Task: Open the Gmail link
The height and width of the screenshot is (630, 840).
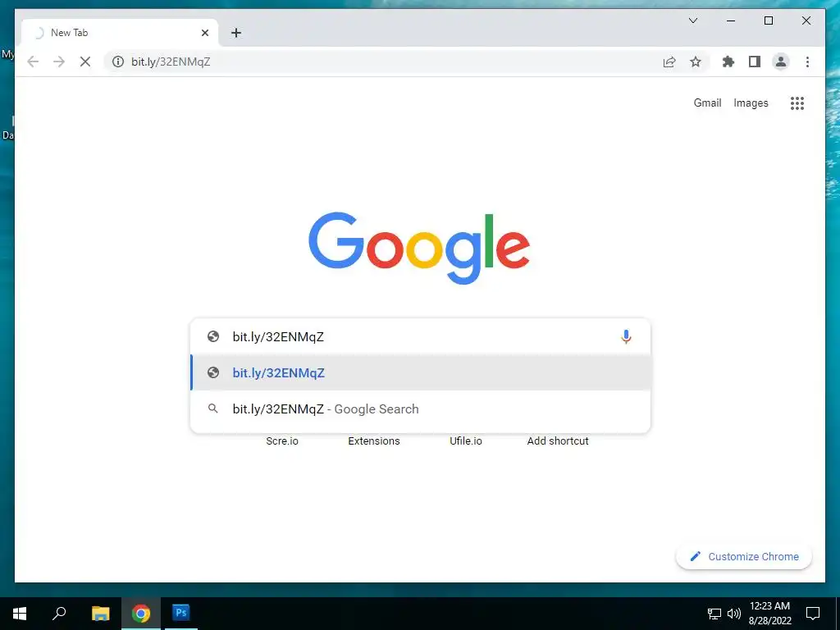Action: click(x=707, y=103)
